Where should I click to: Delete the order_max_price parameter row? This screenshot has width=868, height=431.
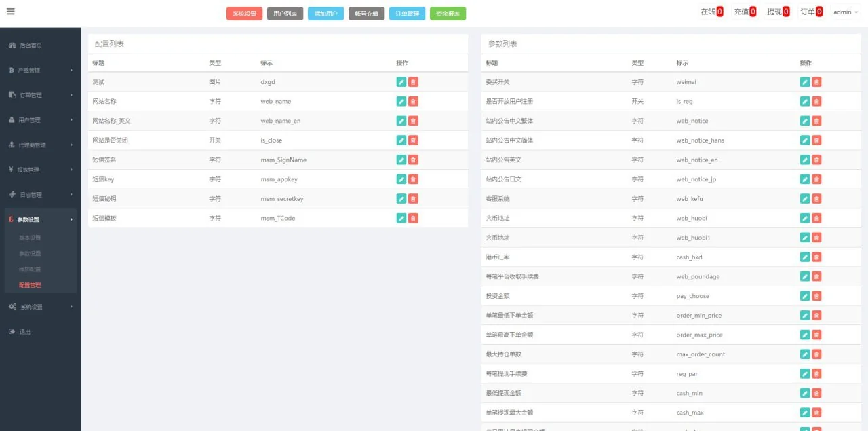(816, 335)
